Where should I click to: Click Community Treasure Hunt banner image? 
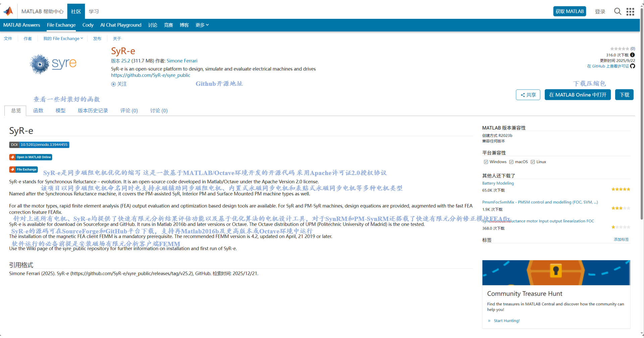pos(556,273)
